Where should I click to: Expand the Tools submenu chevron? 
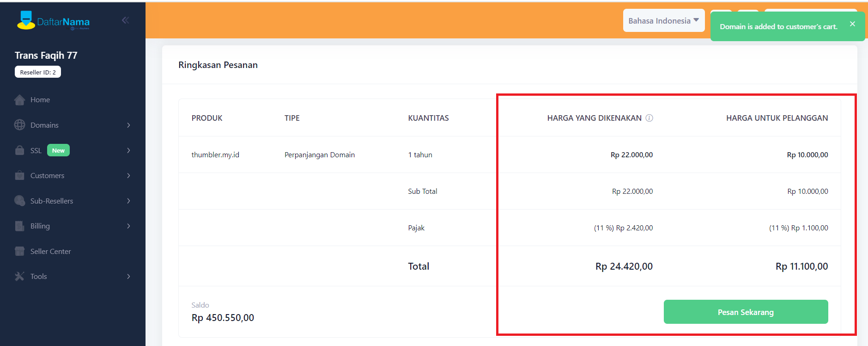pyautogui.click(x=128, y=277)
